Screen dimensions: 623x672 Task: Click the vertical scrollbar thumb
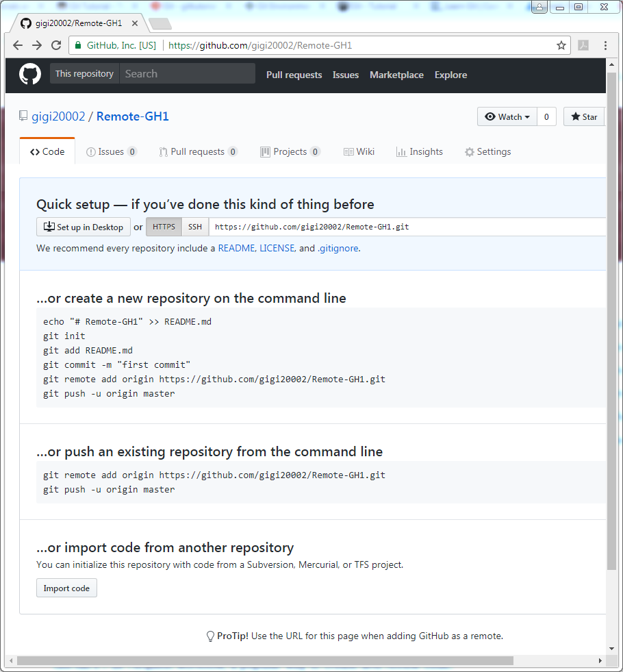(611, 321)
